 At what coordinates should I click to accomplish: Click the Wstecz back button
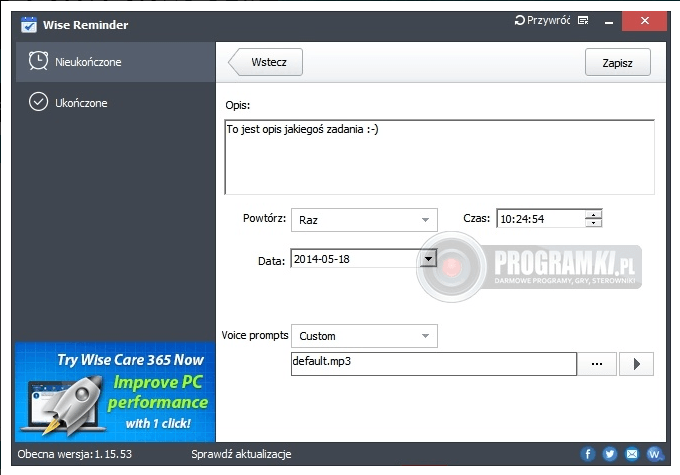coord(265,62)
